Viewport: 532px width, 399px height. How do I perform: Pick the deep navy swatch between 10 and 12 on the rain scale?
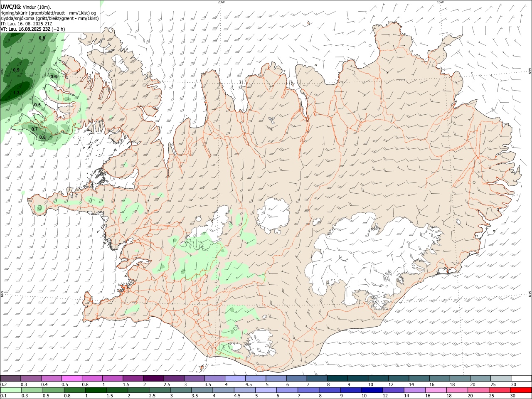[372, 390]
